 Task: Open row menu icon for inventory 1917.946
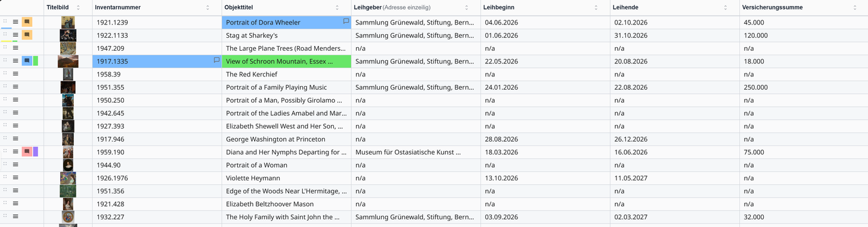click(x=15, y=139)
